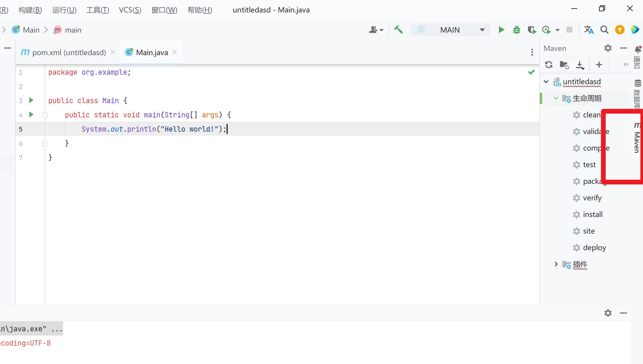Reload all Maven projects icon
Image resolution: width=643 pixels, height=364 pixels.
click(549, 65)
